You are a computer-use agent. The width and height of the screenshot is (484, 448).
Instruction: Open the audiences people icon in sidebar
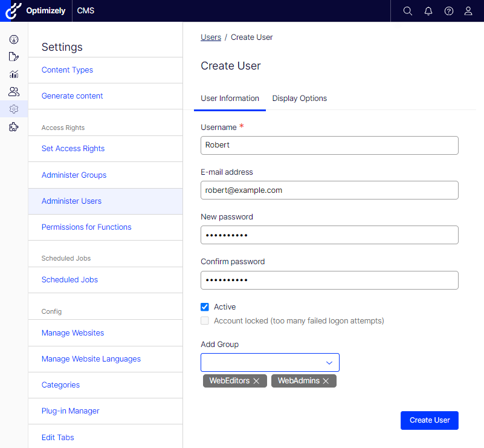14,92
